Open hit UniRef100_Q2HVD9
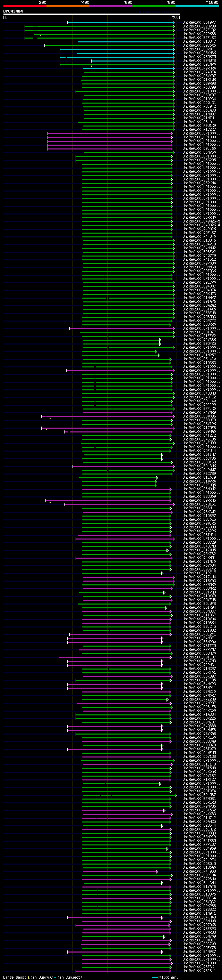 pyautogui.click(x=199, y=26)
